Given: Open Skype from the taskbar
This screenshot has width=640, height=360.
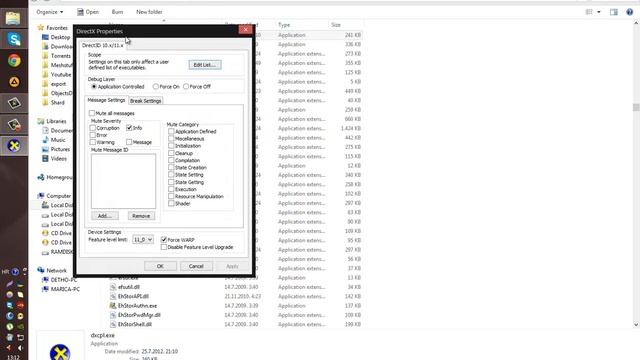Looking at the screenshot, I should (14, 39).
